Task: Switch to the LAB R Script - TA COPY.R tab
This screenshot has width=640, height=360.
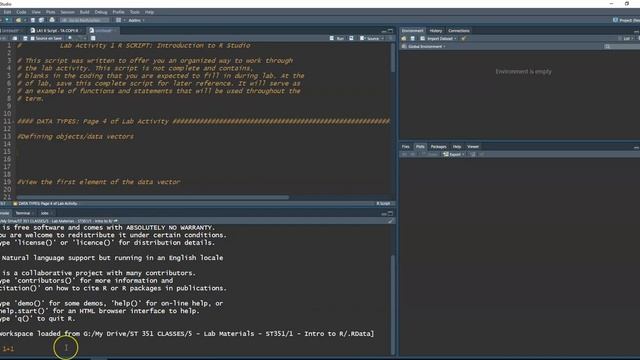Action: point(56,31)
